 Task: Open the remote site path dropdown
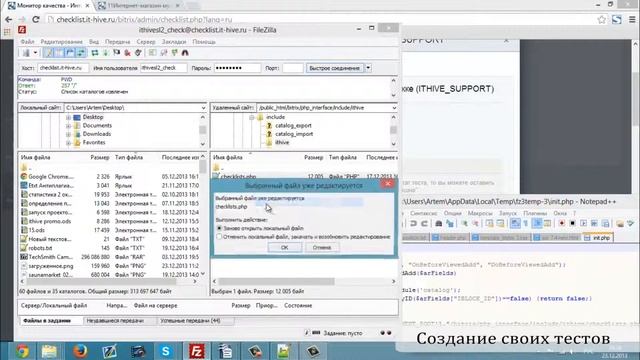[x=394, y=108]
